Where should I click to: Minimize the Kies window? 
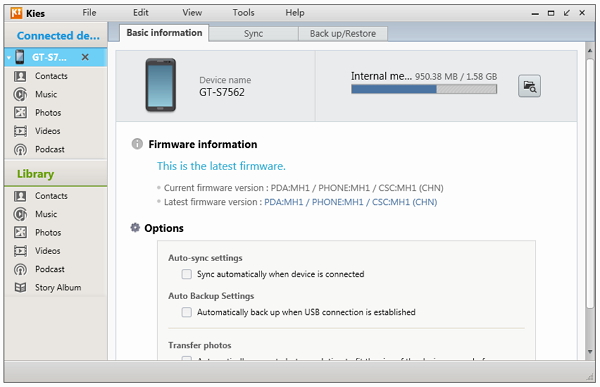point(535,14)
